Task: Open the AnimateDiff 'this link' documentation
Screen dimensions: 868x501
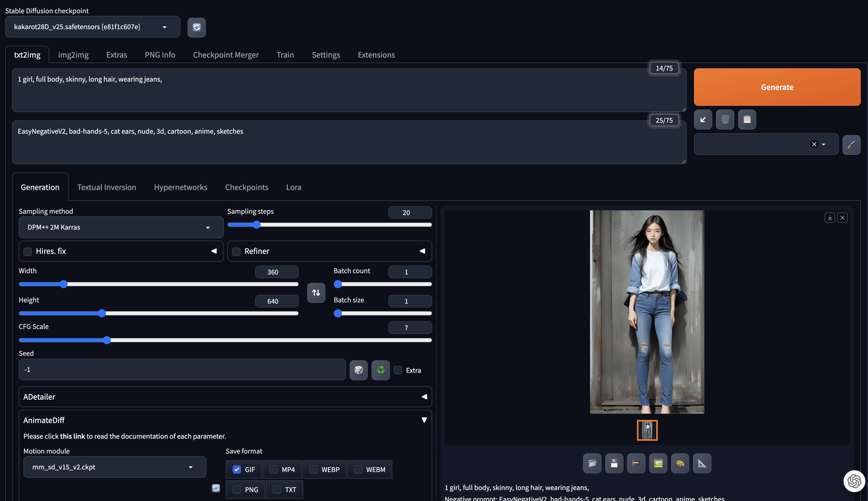Action: [x=72, y=436]
